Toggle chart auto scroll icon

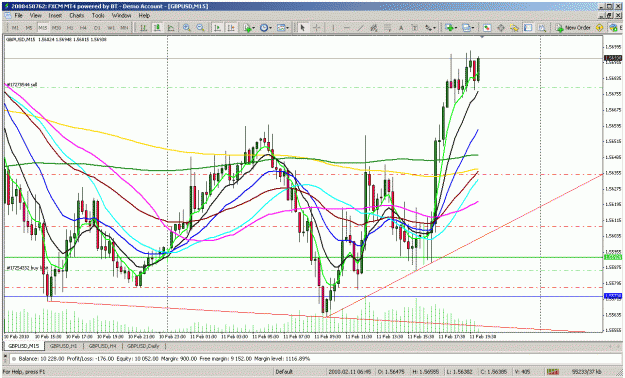click(217, 28)
